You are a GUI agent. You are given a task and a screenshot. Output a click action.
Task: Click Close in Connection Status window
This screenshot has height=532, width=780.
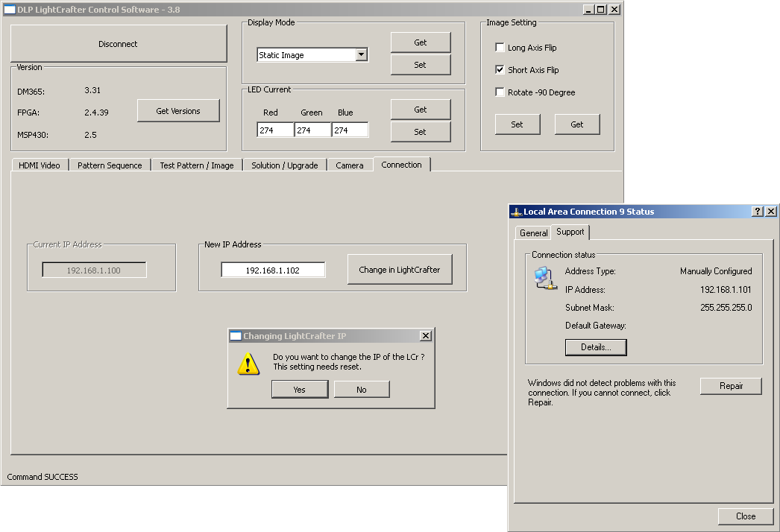pos(746,516)
